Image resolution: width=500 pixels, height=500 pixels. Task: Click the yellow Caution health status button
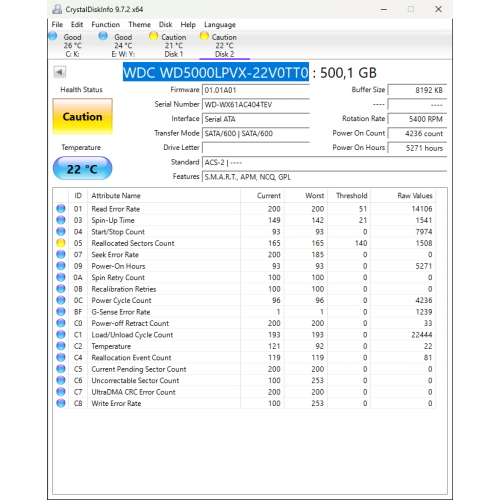tap(82, 116)
